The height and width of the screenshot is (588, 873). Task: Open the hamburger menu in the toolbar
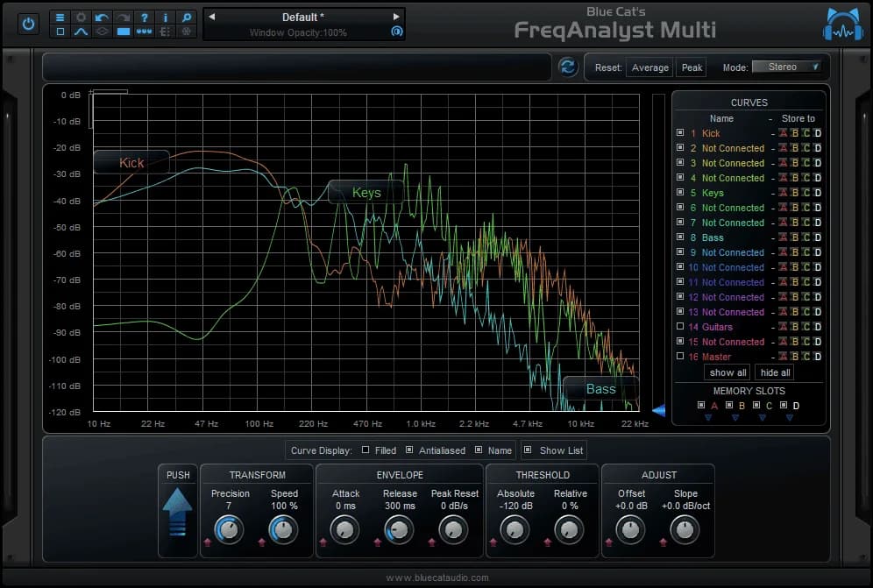tap(60, 18)
